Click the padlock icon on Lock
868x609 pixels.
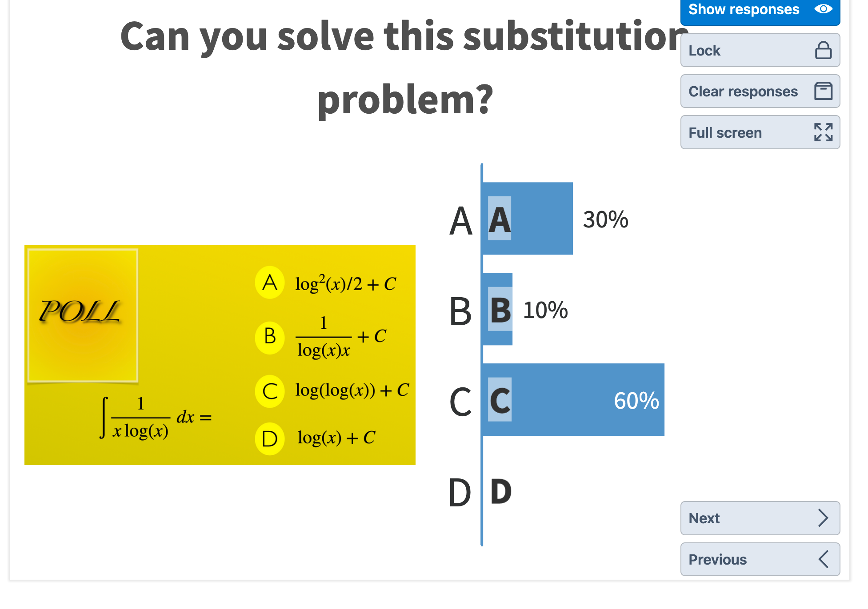[823, 50]
